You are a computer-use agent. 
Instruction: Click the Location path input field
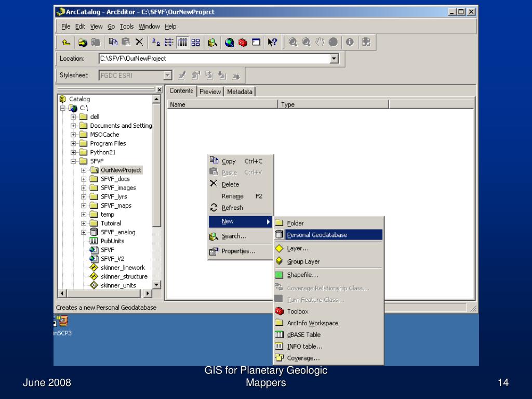215,59
